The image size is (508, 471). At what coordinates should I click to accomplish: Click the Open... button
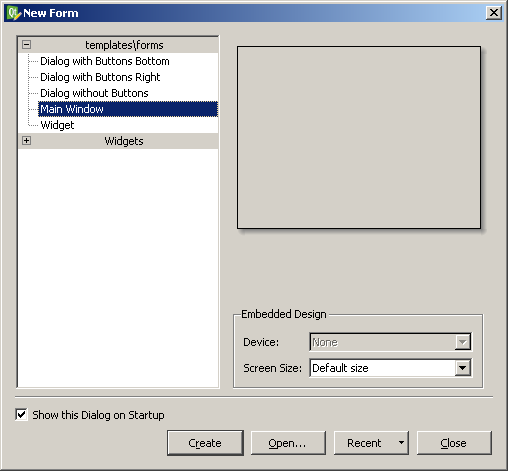(x=288, y=443)
